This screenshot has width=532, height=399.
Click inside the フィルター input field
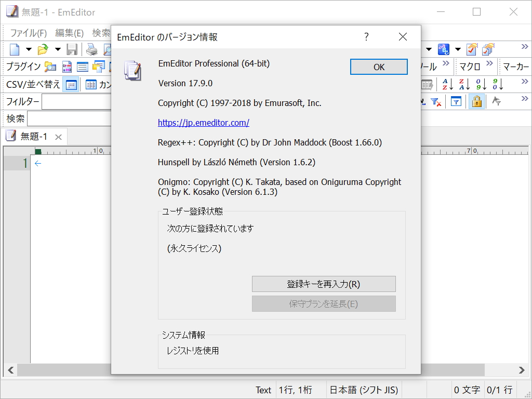coord(75,102)
